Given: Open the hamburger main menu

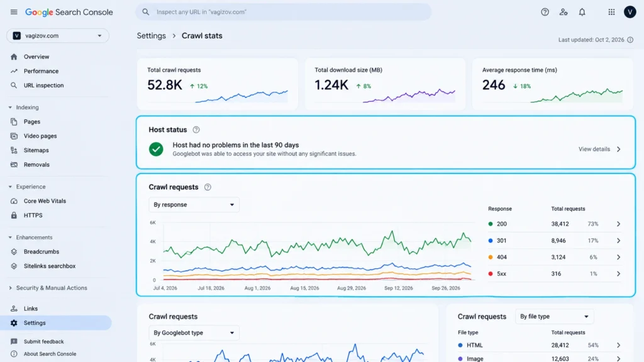Looking at the screenshot, I should [14, 12].
